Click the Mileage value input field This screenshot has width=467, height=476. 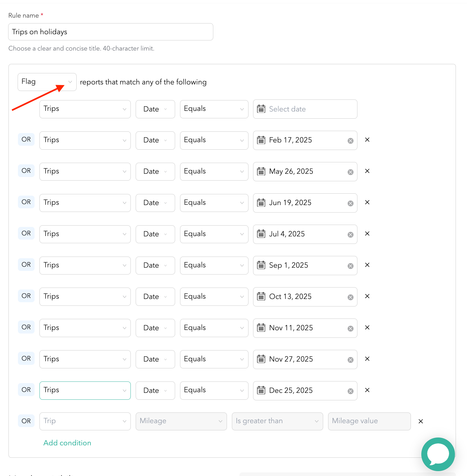[369, 421]
